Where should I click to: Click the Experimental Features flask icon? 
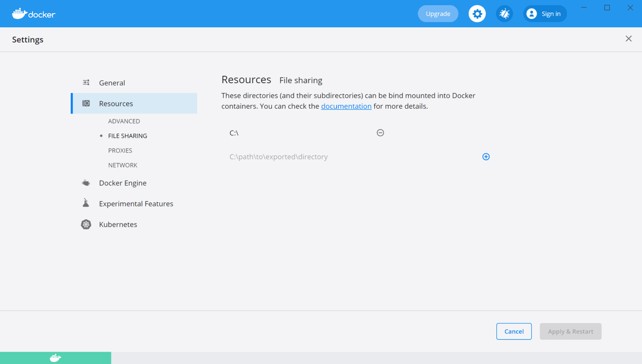tap(86, 203)
